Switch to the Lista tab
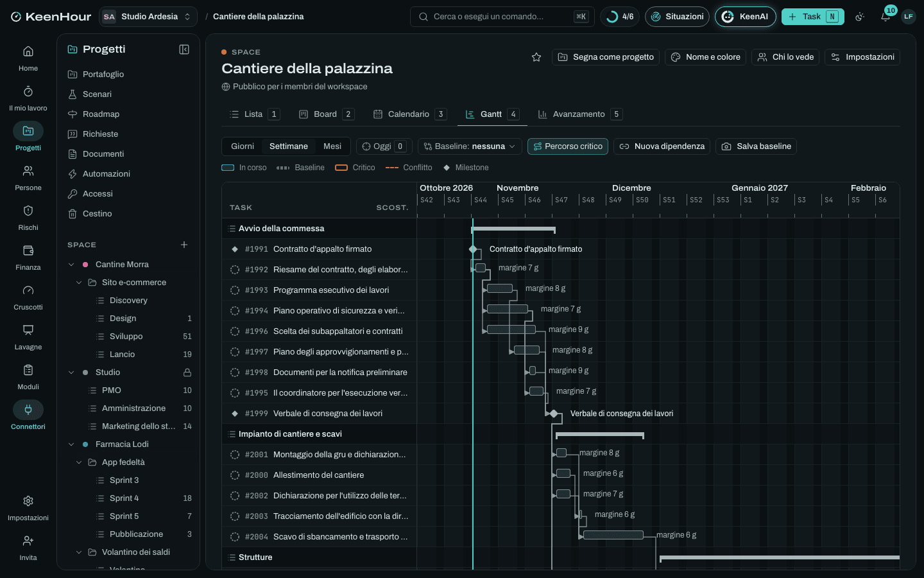The height and width of the screenshot is (578, 924). click(x=254, y=114)
